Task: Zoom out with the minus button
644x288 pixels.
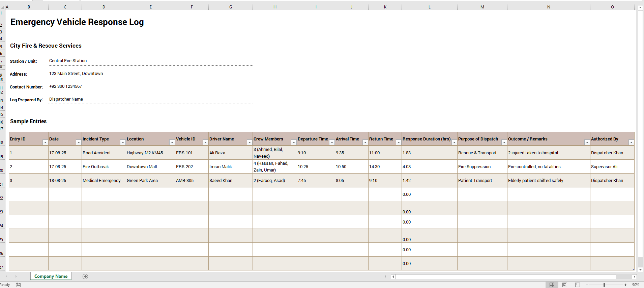Action: [587, 285]
